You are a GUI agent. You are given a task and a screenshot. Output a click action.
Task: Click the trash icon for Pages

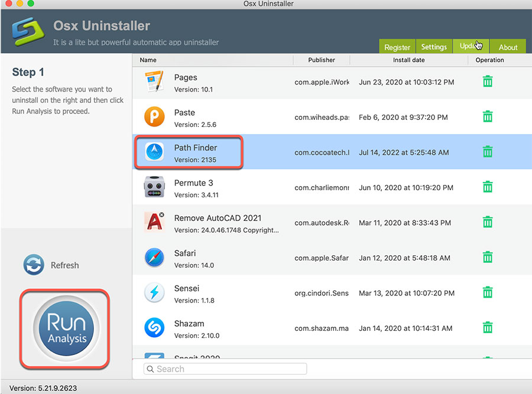point(487,82)
